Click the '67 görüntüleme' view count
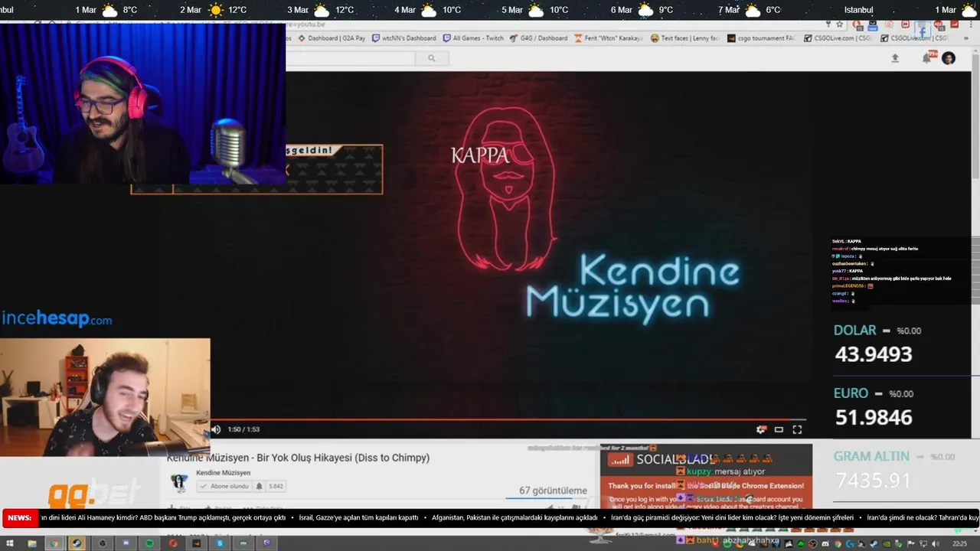The image size is (980, 551). [553, 491]
